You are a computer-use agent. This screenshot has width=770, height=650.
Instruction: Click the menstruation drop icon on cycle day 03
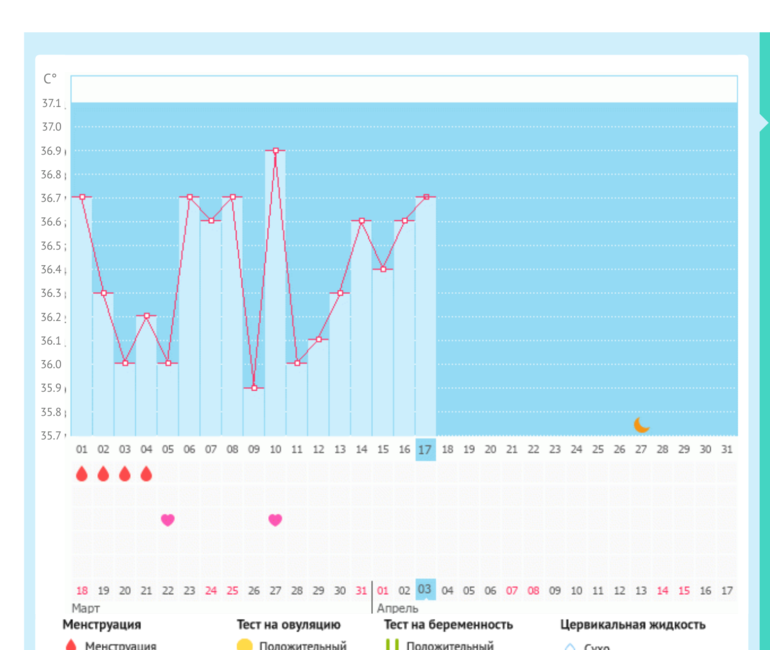pos(125,474)
